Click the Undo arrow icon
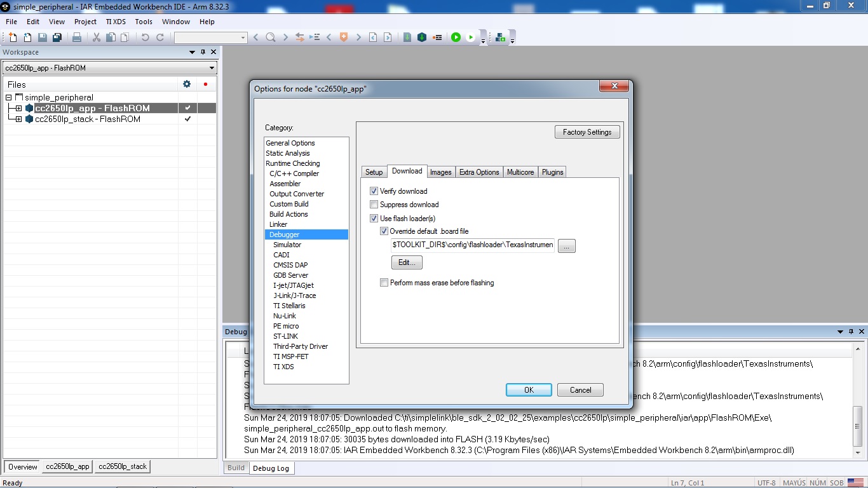 [145, 37]
